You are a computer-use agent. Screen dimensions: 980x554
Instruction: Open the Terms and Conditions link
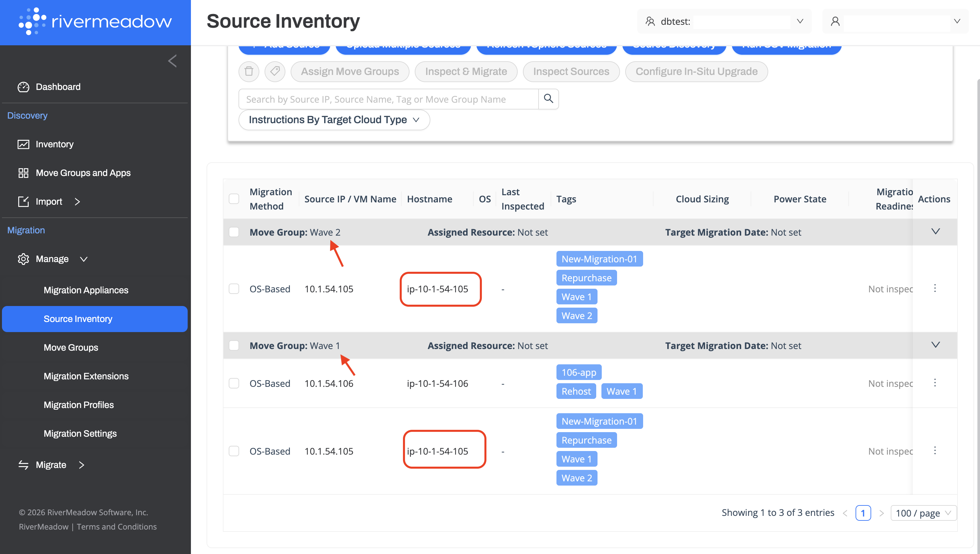coord(116,527)
